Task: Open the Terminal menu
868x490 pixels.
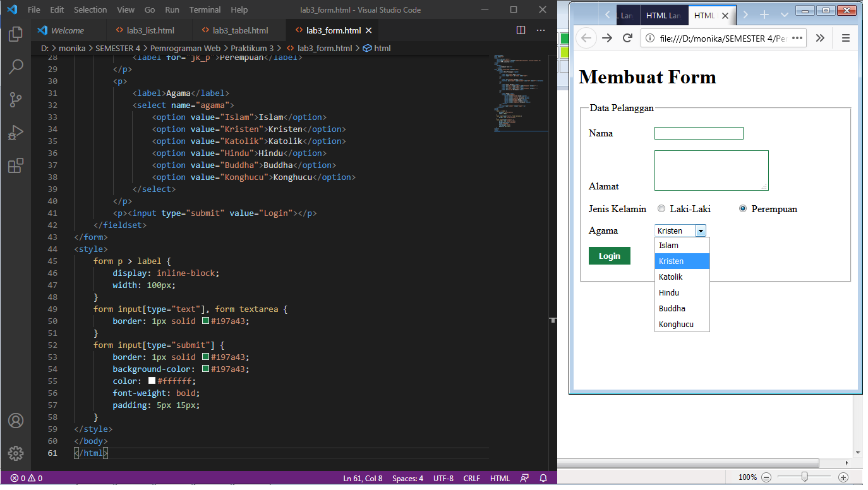Action: (205, 10)
